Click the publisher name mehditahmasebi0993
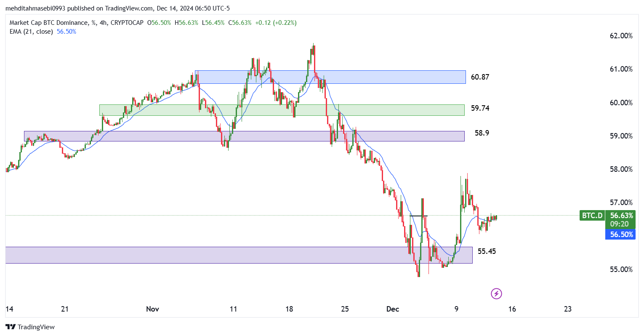The width and height of the screenshot is (644, 336). tap(35, 8)
